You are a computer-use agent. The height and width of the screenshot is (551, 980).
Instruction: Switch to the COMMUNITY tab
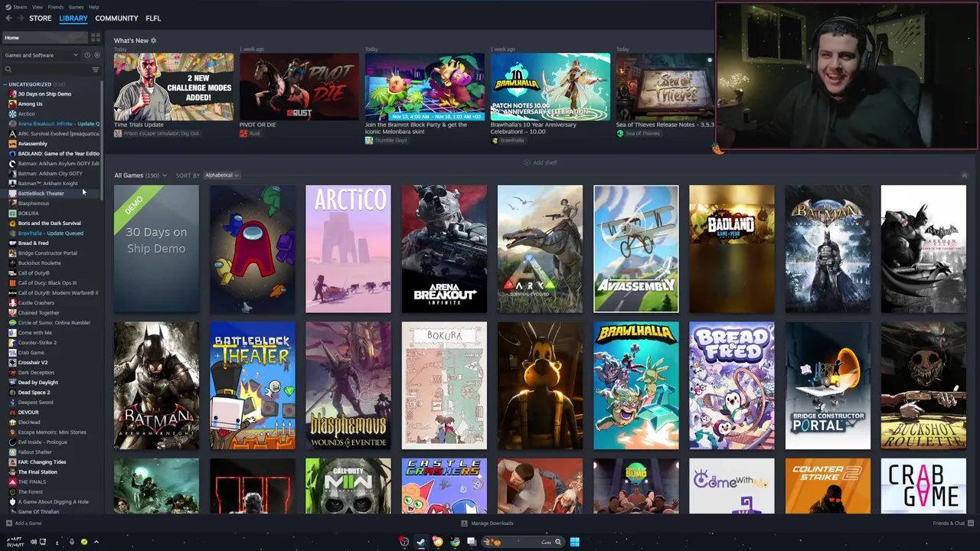tap(116, 18)
